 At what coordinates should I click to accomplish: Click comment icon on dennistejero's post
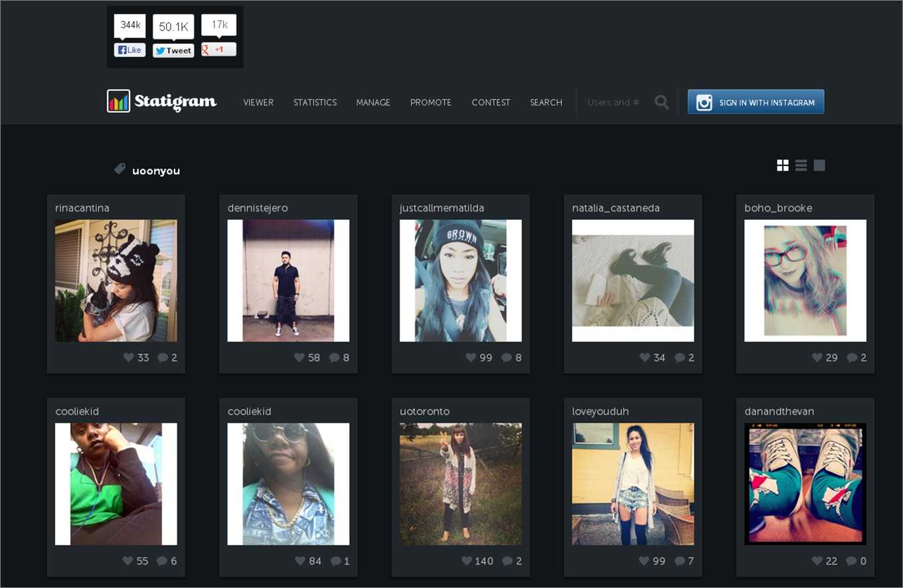(x=335, y=358)
